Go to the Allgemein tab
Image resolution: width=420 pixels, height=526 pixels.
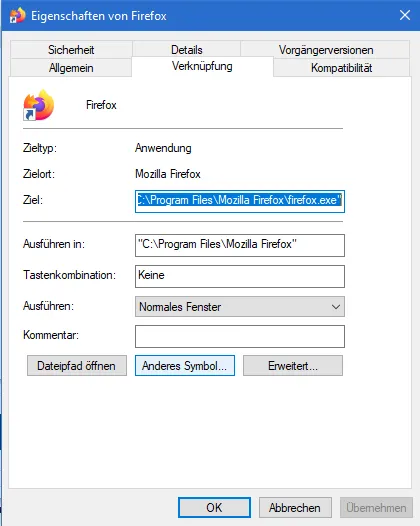[x=71, y=68]
